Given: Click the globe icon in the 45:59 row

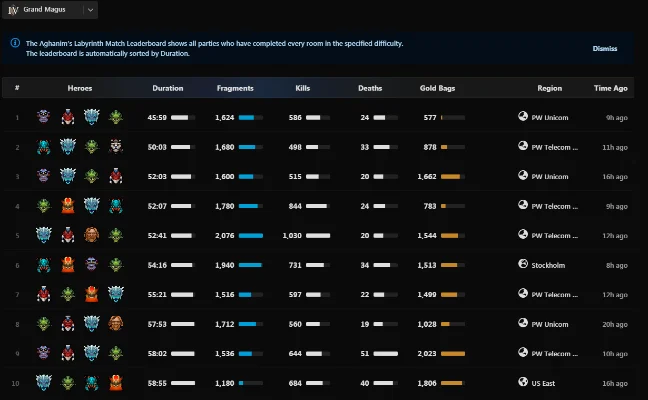Looking at the screenshot, I should pos(523,116).
